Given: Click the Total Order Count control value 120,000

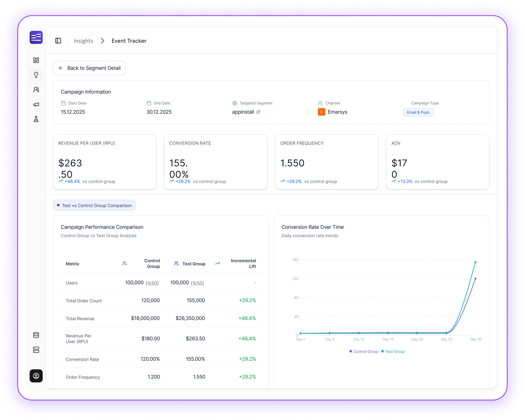Looking at the screenshot, I should (x=150, y=300).
